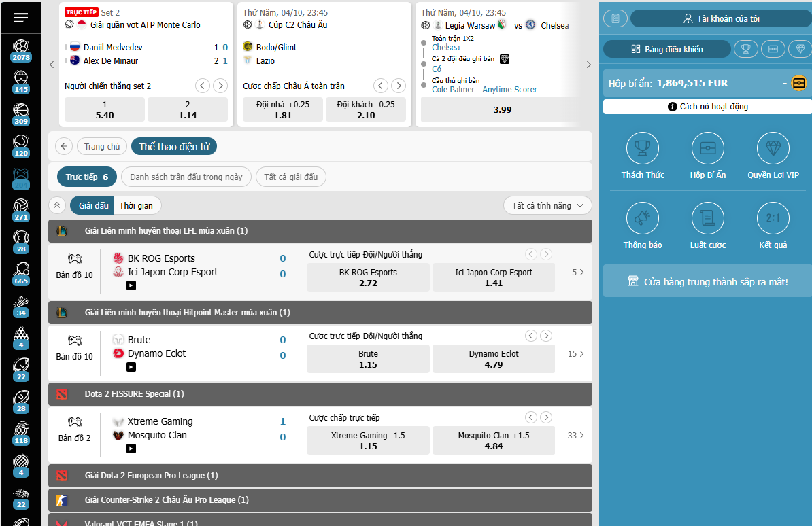Switch to Danh sách trận đấu trong ngày
812x526 pixels.
coord(186,177)
